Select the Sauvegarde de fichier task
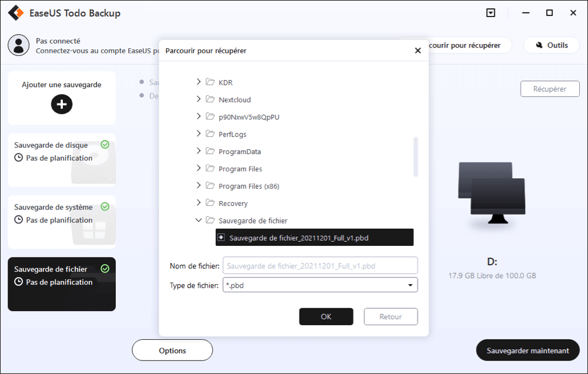The image size is (588, 374). tap(62, 284)
